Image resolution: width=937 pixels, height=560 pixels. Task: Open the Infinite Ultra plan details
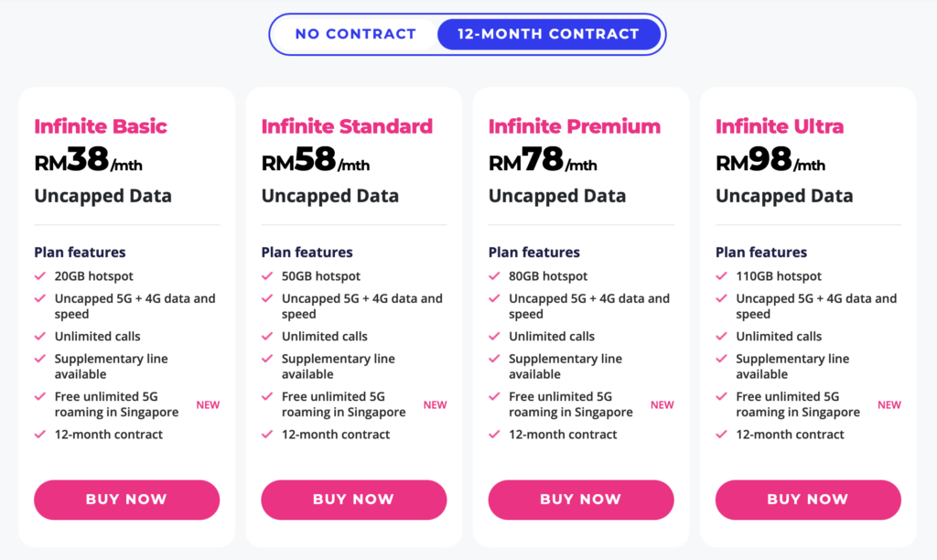(x=779, y=125)
